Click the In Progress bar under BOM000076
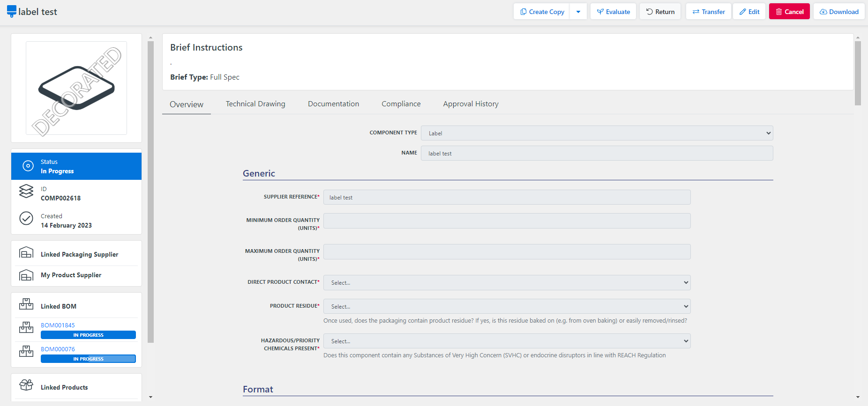The width and height of the screenshot is (868, 406). coord(88,359)
